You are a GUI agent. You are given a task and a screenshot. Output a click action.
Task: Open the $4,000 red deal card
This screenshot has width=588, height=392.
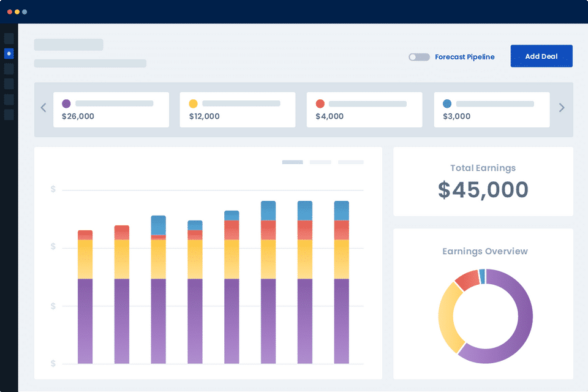point(364,110)
